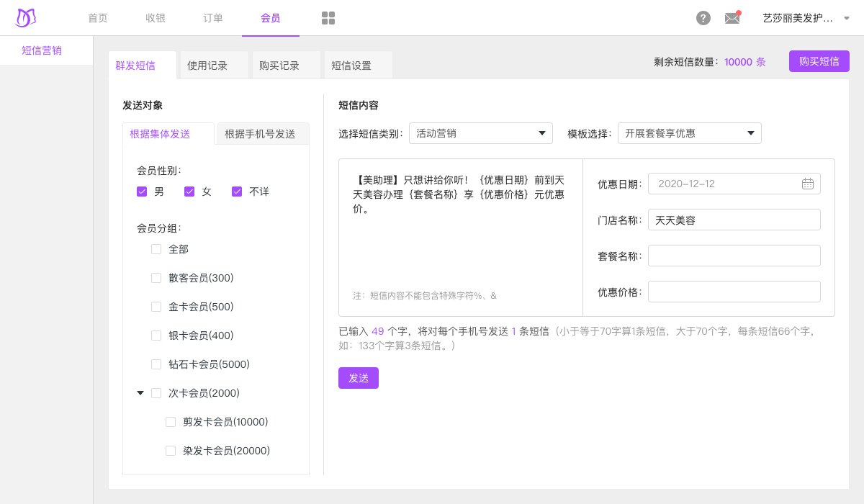The height and width of the screenshot is (504, 864).
Task: Click the 购买短信 button
Action: 819,61
